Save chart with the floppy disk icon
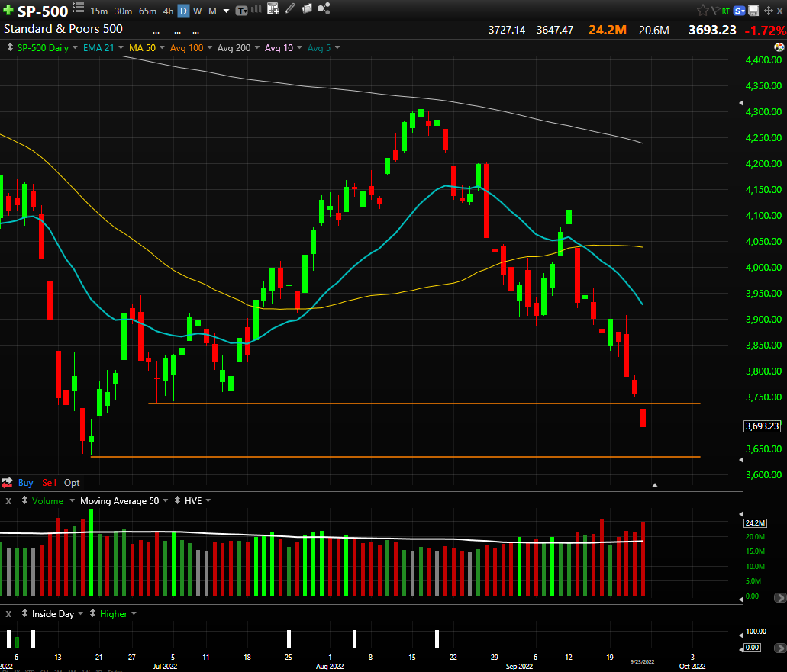This screenshot has width=787, height=672. click(x=753, y=11)
